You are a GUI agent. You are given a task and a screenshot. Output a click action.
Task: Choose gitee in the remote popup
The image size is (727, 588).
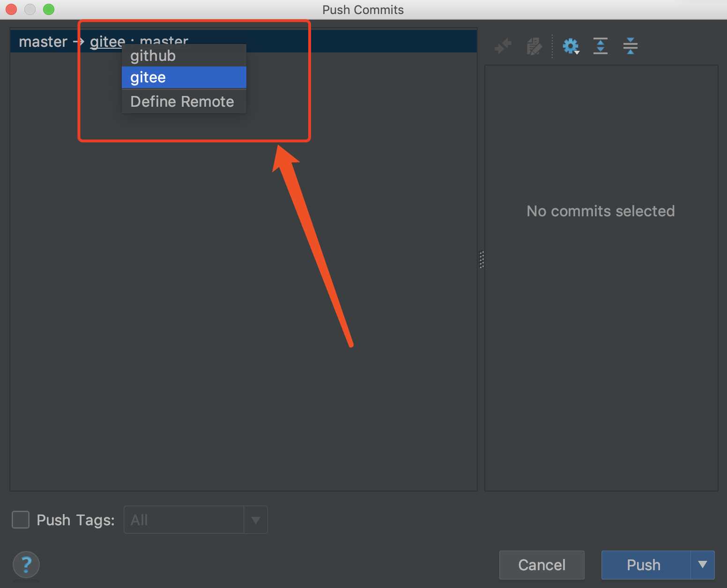[x=184, y=77]
